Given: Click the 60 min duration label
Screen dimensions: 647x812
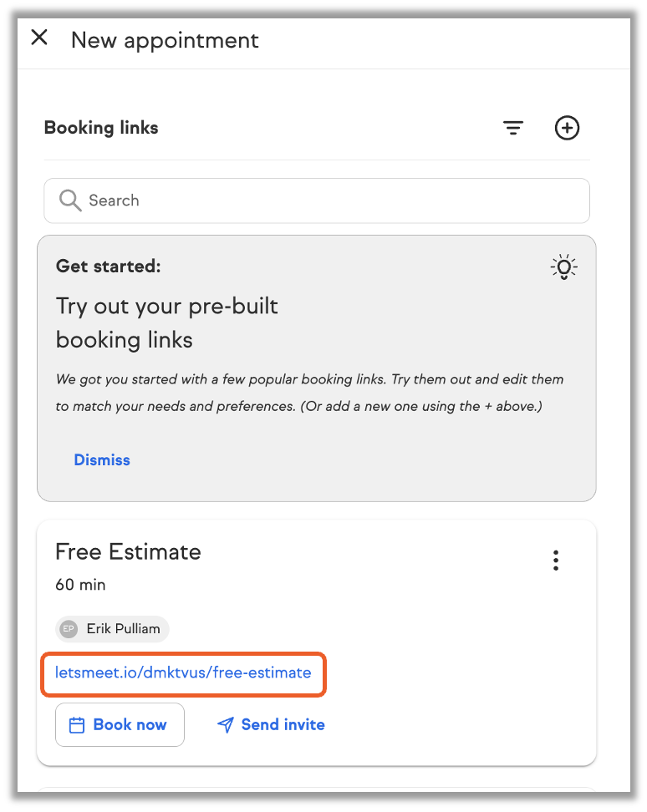Looking at the screenshot, I should [x=80, y=585].
